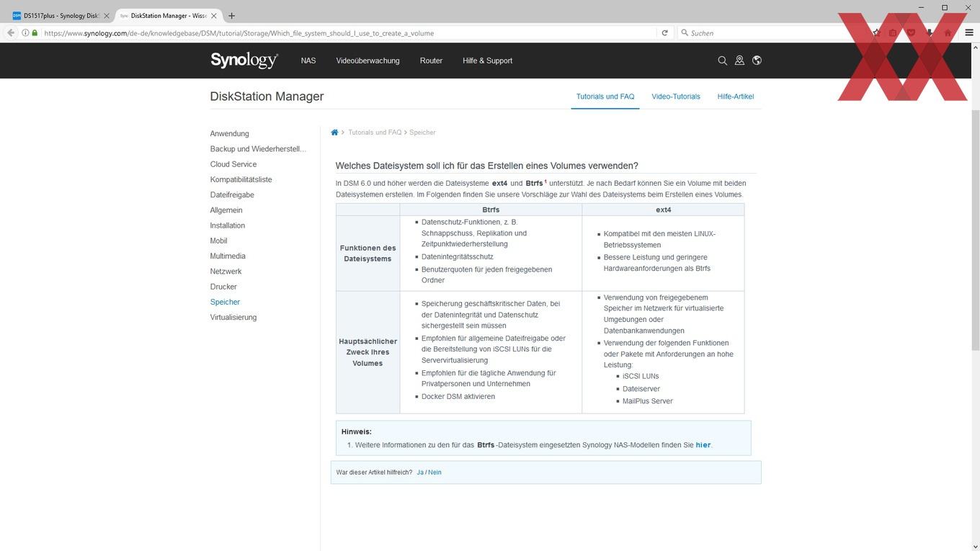Close the DS1517plus tab
Image resolution: width=980 pixels, height=551 pixels.
[x=106, y=16]
